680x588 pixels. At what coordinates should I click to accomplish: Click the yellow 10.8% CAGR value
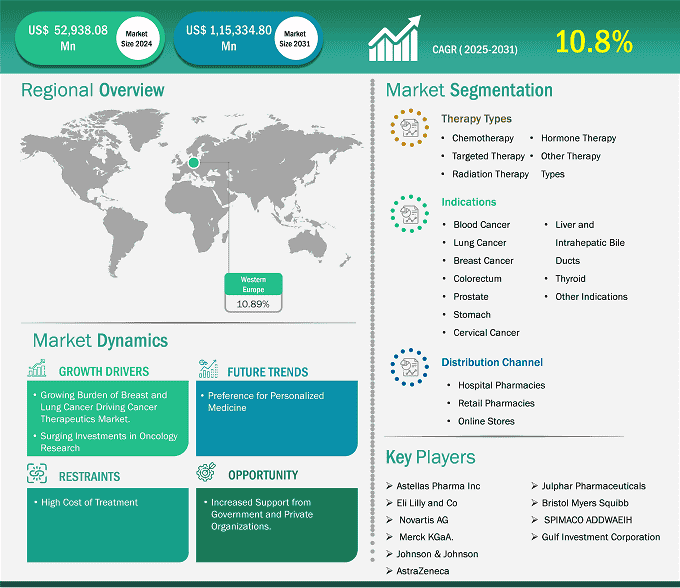(x=594, y=42)
